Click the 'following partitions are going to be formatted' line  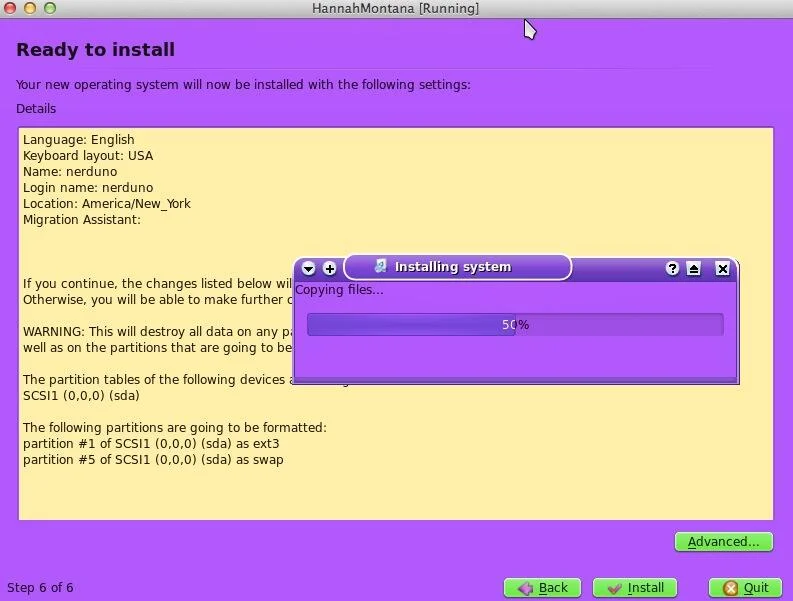point(175,427)
